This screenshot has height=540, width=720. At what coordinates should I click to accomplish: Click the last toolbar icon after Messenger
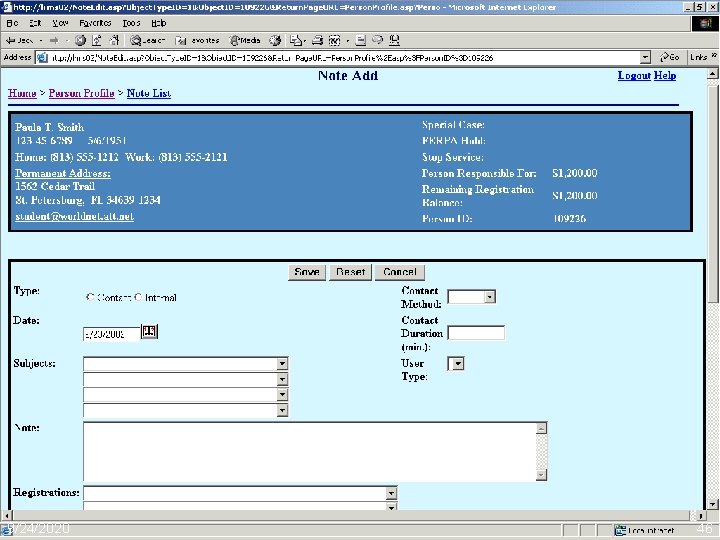point(394,40)
